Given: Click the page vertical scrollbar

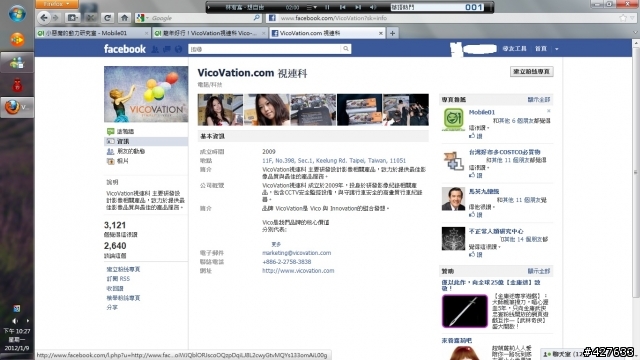Looking at the screenshot, I should [636, 171].
